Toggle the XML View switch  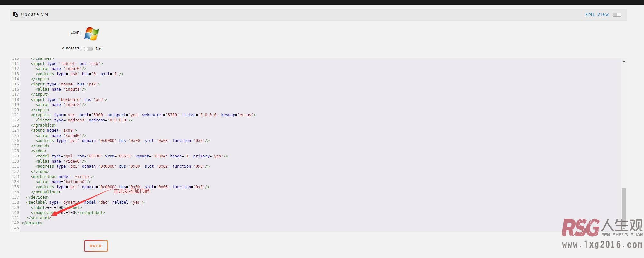[x=616, y=14]
